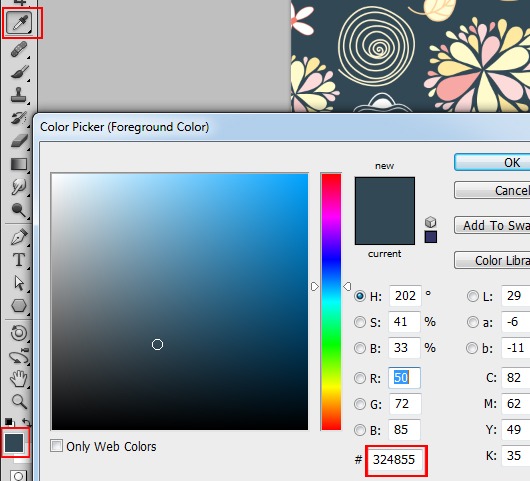Select the L lightness radio button
Image resolution: width=530 pixels, height=481 pixels.
473,296
